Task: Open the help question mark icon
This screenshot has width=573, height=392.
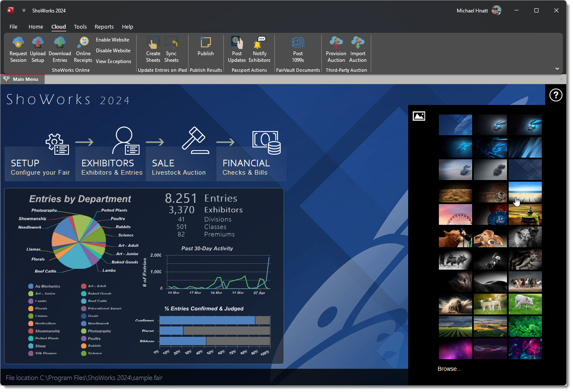Action: click(556, 95)
